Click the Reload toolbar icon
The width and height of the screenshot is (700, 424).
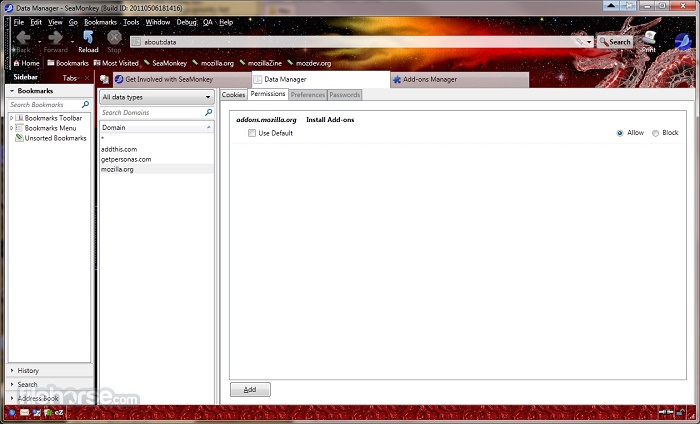click(x=88, y=38)
